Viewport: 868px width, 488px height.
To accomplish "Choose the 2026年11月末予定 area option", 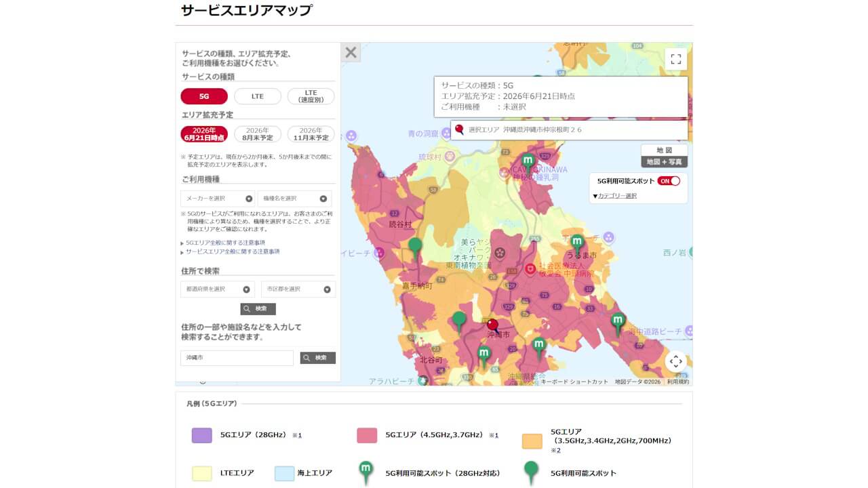I will (311, 134).
